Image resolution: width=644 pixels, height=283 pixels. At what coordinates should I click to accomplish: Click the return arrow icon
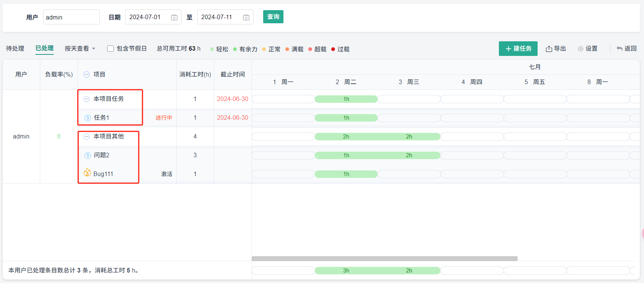pyautogui.click(x=620, y=48)
